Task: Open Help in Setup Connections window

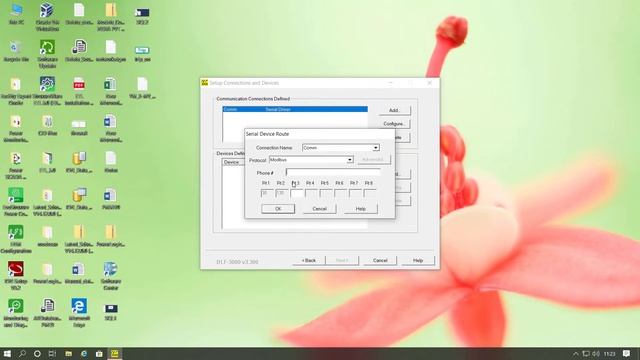Action: [418, 260]
